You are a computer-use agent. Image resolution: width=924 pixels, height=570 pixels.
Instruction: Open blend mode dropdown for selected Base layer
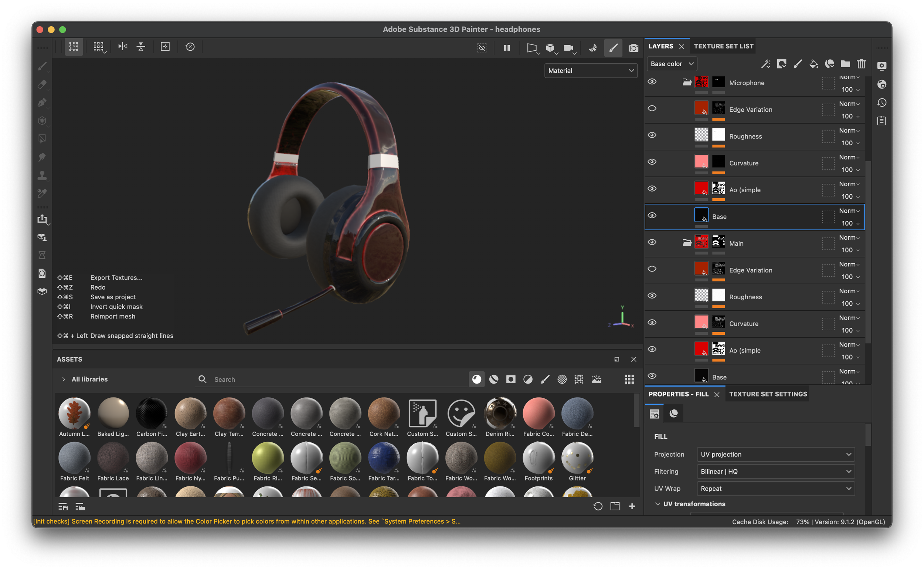[x=849, y=211]
